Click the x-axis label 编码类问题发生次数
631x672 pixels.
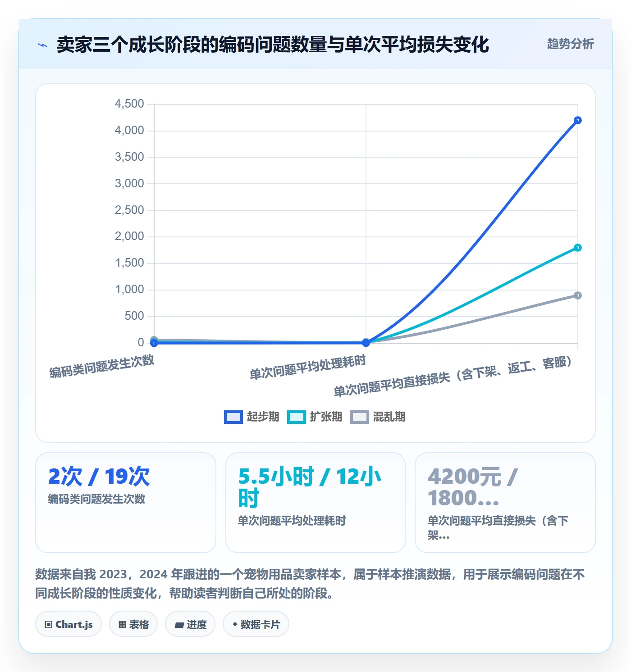click(102, 366)
